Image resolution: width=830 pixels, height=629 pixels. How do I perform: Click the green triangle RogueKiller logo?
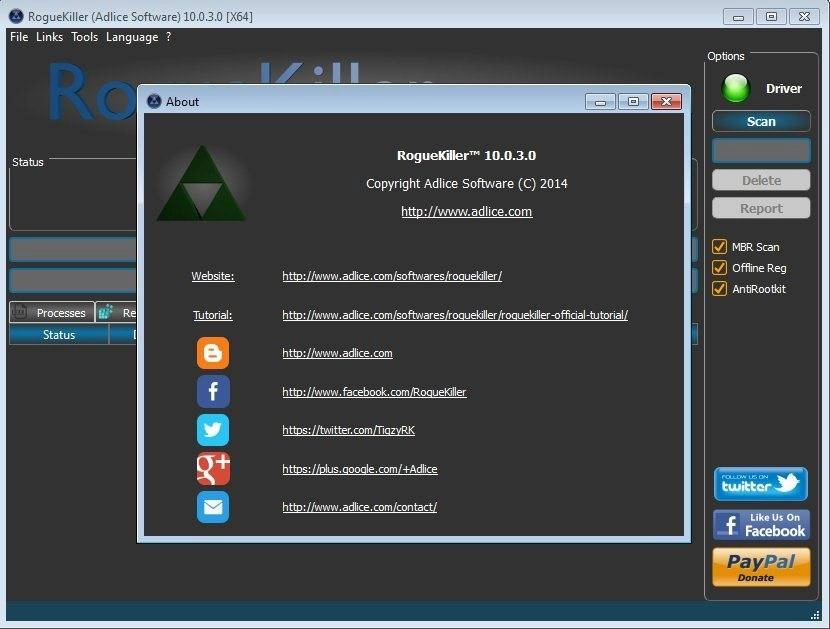click(202, 183)
